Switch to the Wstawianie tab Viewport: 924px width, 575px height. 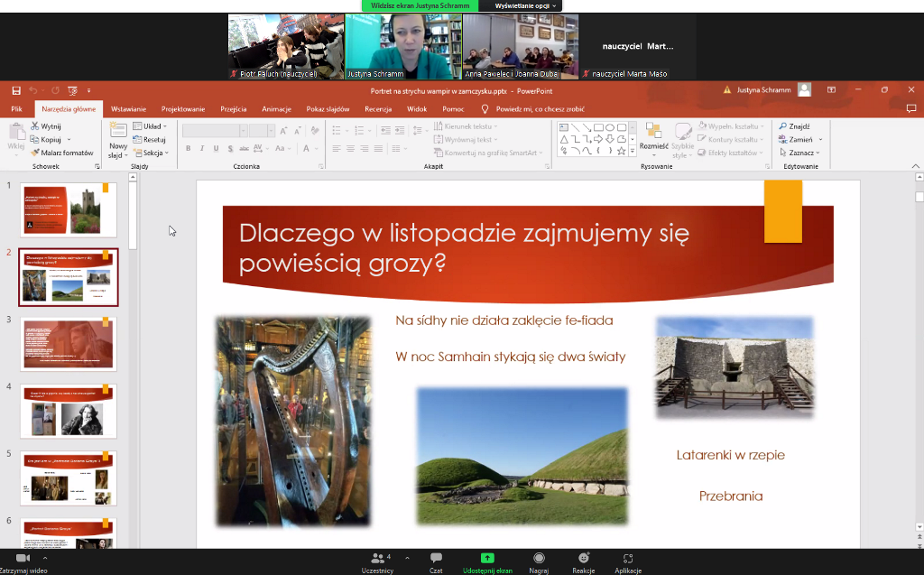coord(128,109)
